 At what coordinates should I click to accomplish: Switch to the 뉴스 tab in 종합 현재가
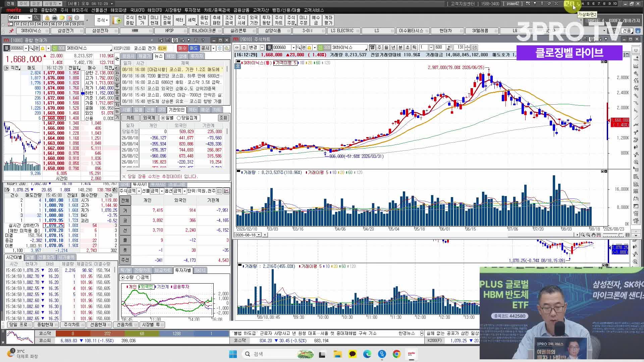[x=158, y=56]
